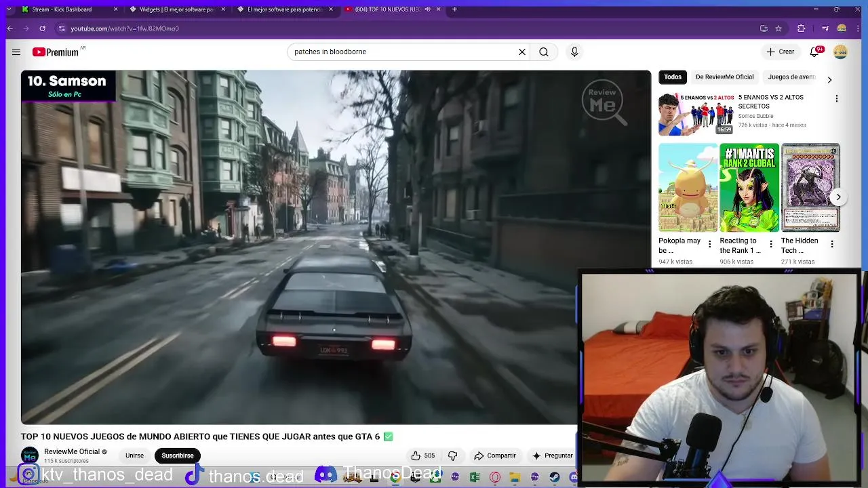The width and height of the screenshot is (868, 488).
Task: Click the video title TOP 10 NUEVOS JUEGOS
Action: 207,436
